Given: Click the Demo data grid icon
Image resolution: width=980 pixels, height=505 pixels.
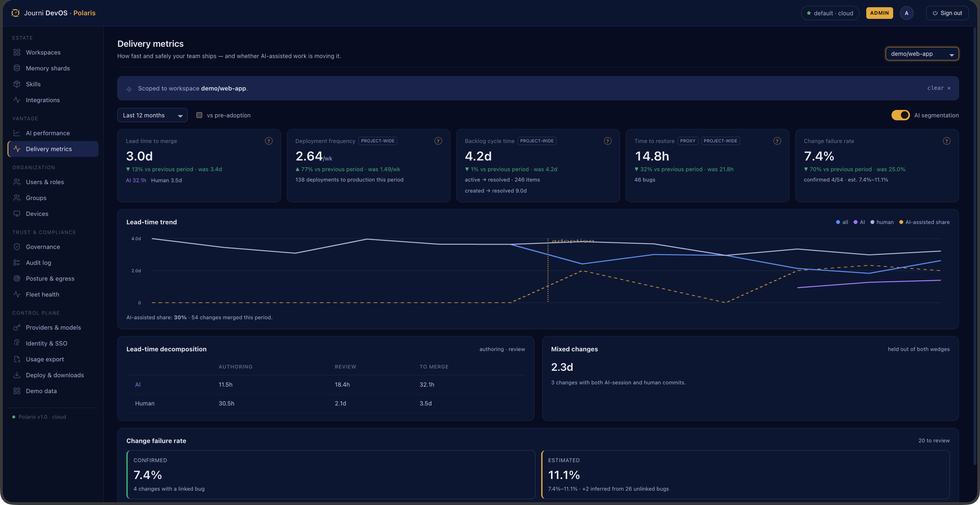Looking at the screenshot, I should point(17,391).
